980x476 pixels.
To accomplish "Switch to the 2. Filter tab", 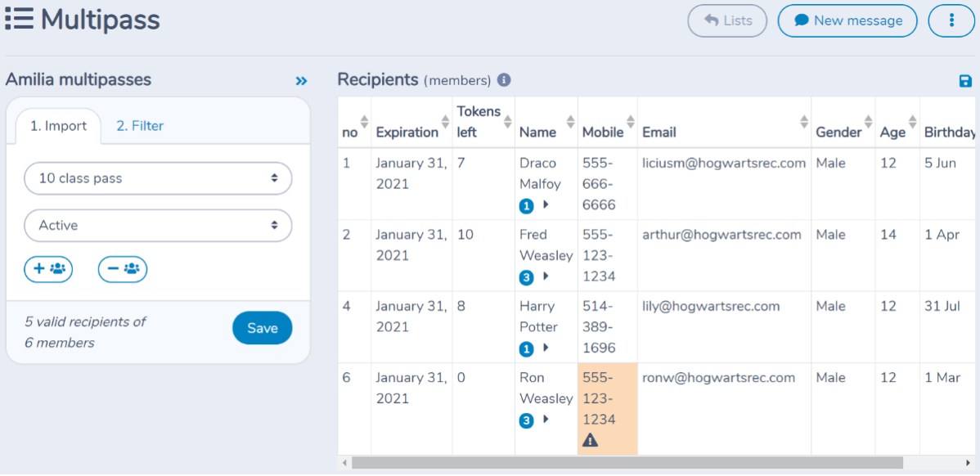I will (140, 126).
